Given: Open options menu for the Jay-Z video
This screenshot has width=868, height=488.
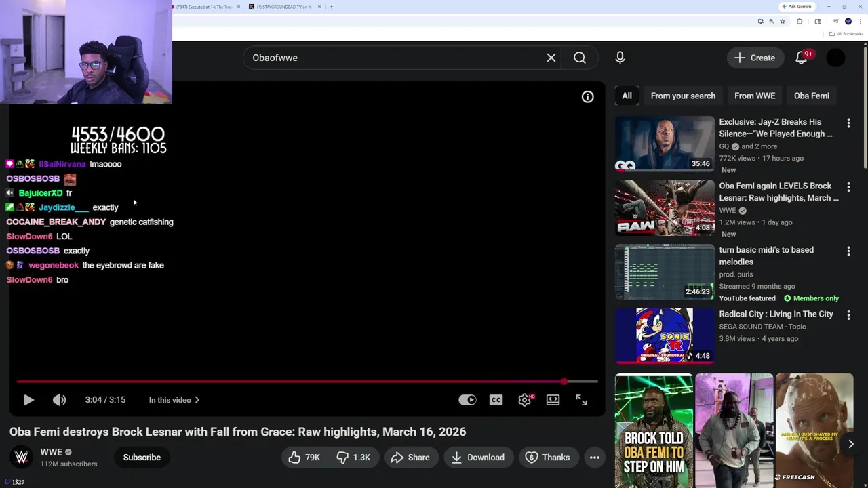Looking at the screenshot, I should 848,123.
